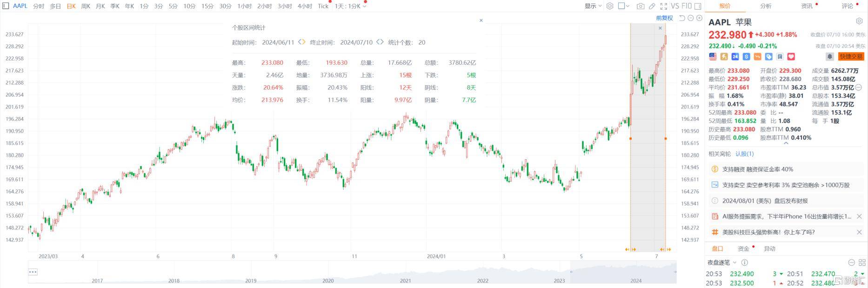
Task: Expand the 1天:1分K dropdown
Action: [350, 6]
